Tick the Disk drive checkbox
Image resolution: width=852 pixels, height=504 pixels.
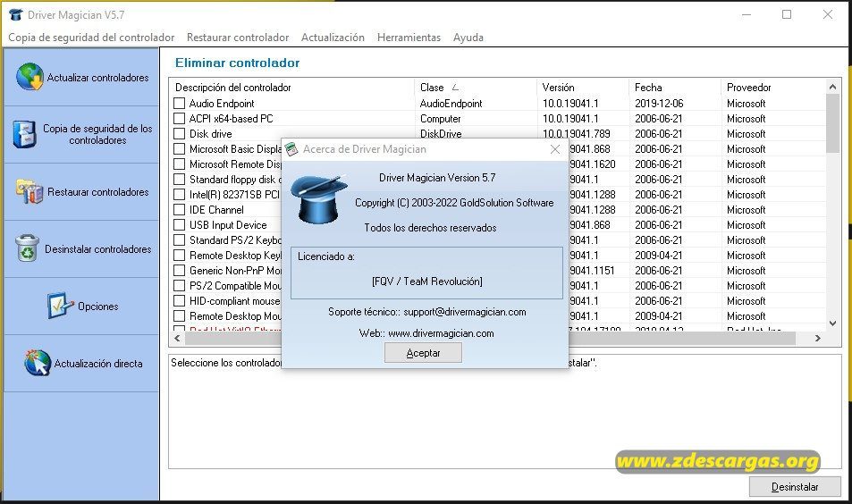pyautogui.click(x=180, y=134)
